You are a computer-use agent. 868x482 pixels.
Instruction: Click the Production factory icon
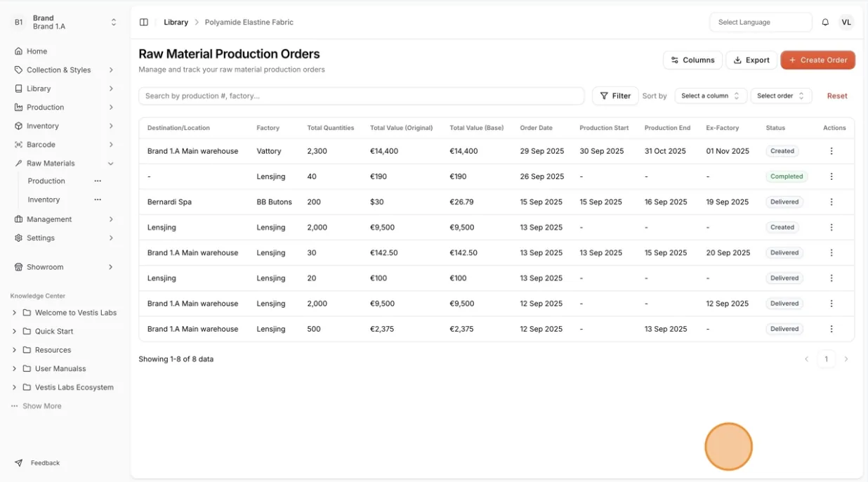(19, 108)
